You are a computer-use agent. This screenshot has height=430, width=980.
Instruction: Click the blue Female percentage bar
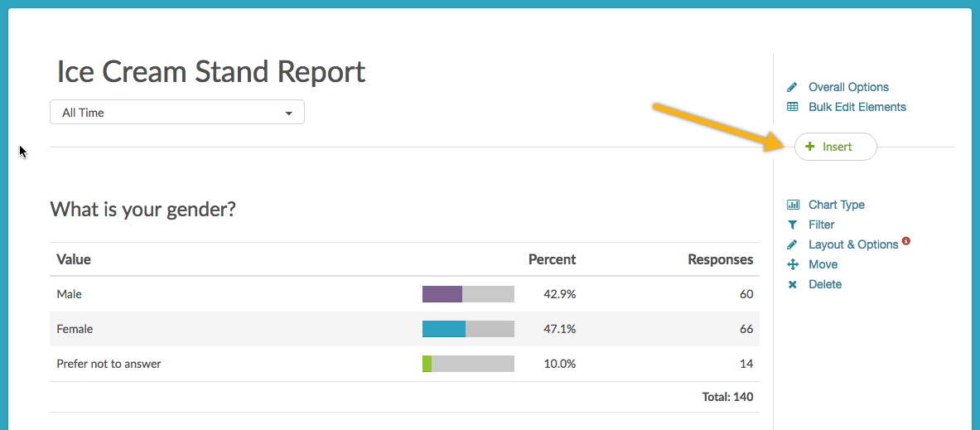pos(444,329)
